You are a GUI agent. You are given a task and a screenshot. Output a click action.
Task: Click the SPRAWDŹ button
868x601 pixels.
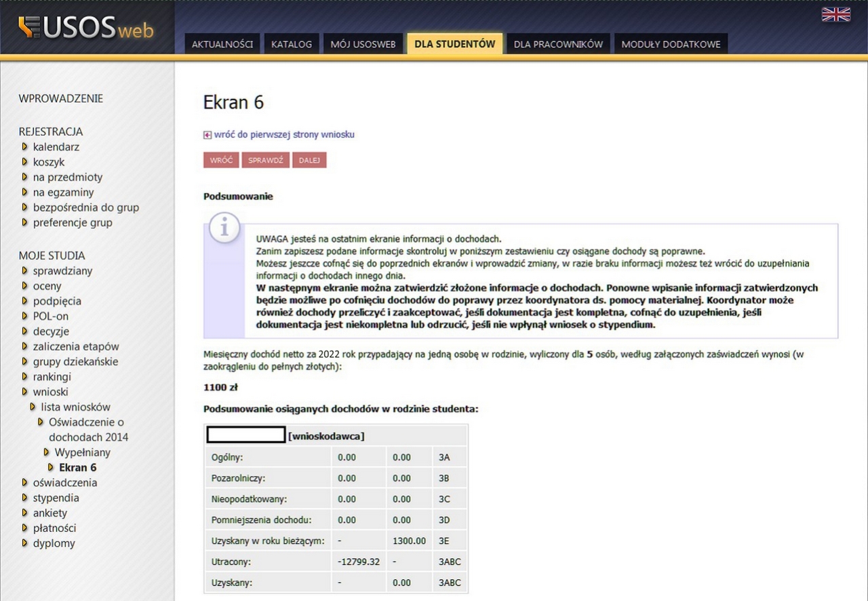[266, 160]
